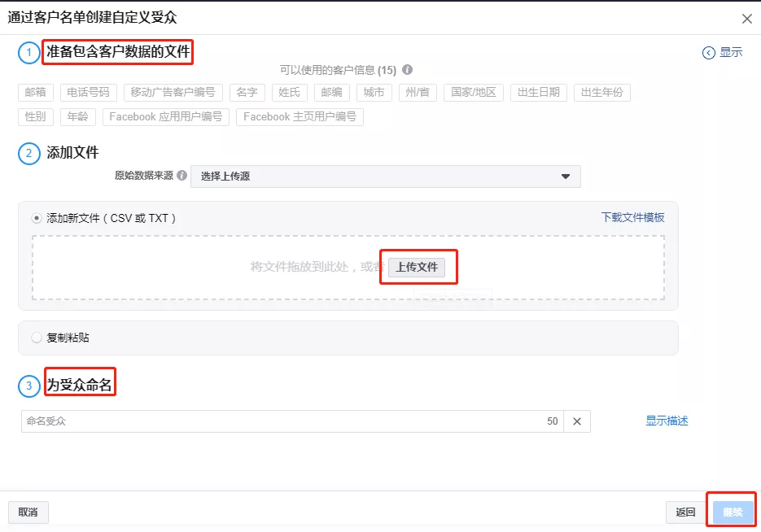
Task: Select the 电话号码 customer data tag
Action: pyautogui.click(x=89, y=92)
